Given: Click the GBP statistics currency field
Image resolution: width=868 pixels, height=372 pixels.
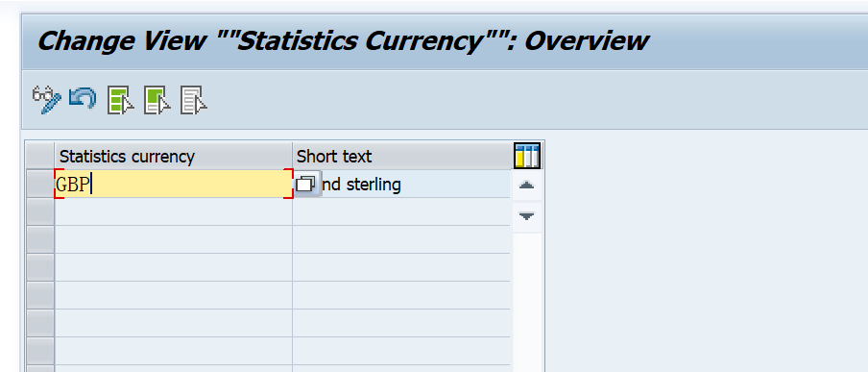Looking at the screenshot, I should coord(174,184).
